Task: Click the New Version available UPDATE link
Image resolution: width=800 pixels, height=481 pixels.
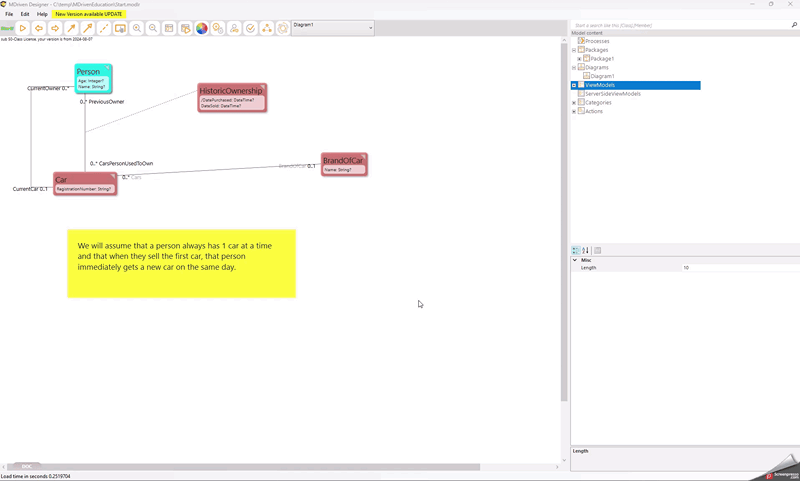Action: coord(89,14)
